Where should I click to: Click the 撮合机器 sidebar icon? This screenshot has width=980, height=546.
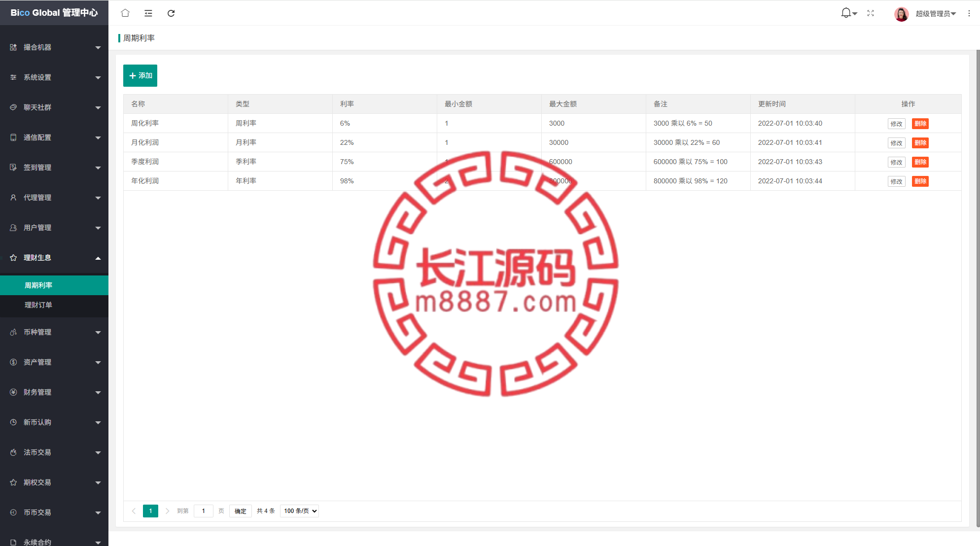[13, 47]
